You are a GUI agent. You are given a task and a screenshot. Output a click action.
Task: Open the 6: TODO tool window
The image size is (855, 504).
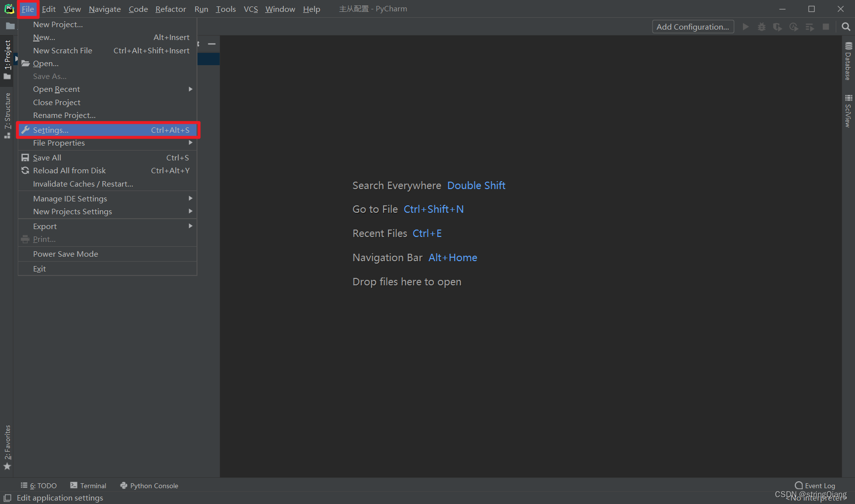tap(39, 486)
